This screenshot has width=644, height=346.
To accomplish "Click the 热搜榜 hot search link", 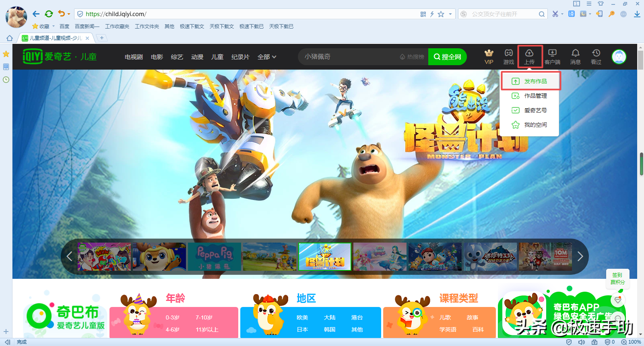I will pyautogui.click(x=412, y=57).
